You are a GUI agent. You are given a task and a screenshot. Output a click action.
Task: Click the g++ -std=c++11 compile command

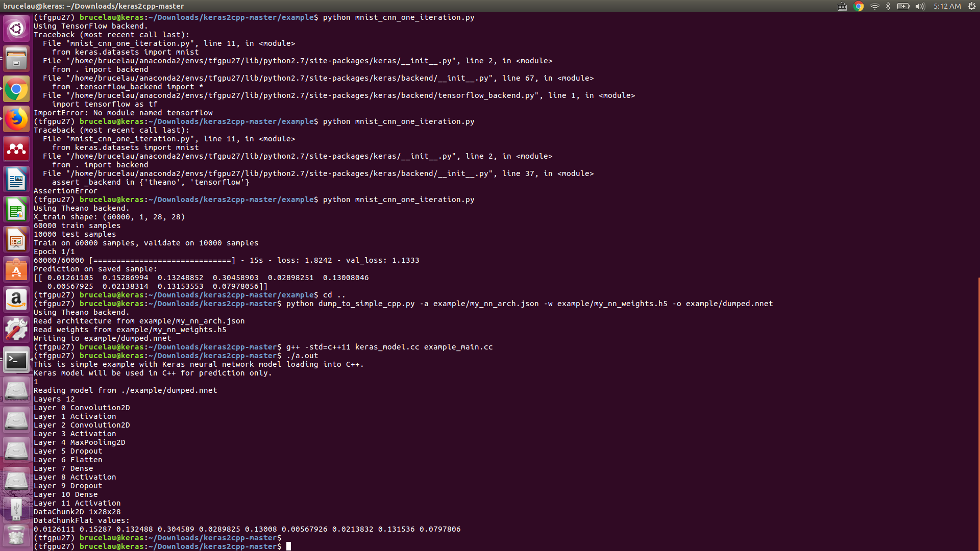[x=389, y=347]
